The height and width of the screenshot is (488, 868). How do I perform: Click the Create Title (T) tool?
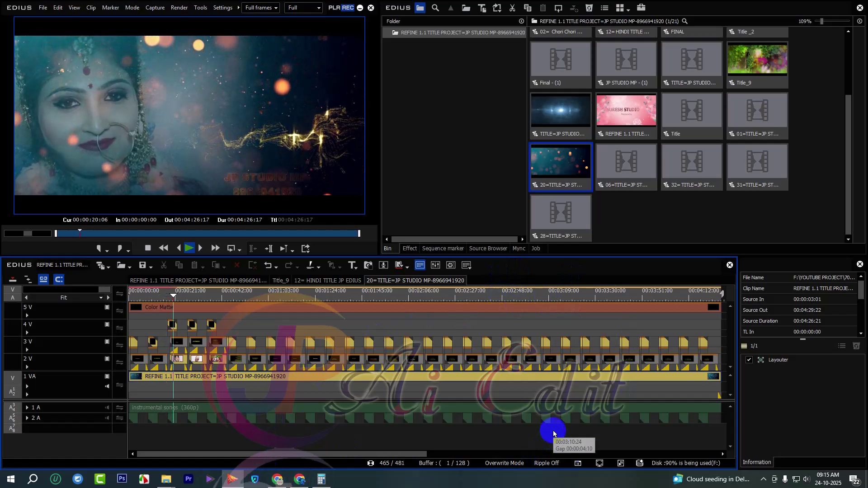[x=352, y=266]
